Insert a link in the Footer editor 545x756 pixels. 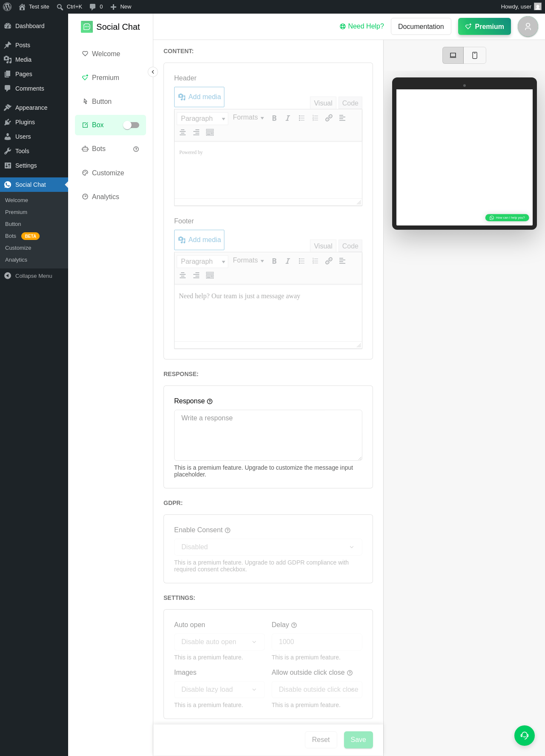329,261
